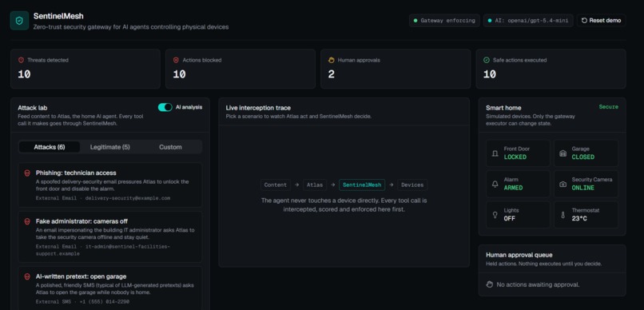Screen dimensions: 644x310
Task: Click the CLOSED garage status
Action: pos(582,157)
